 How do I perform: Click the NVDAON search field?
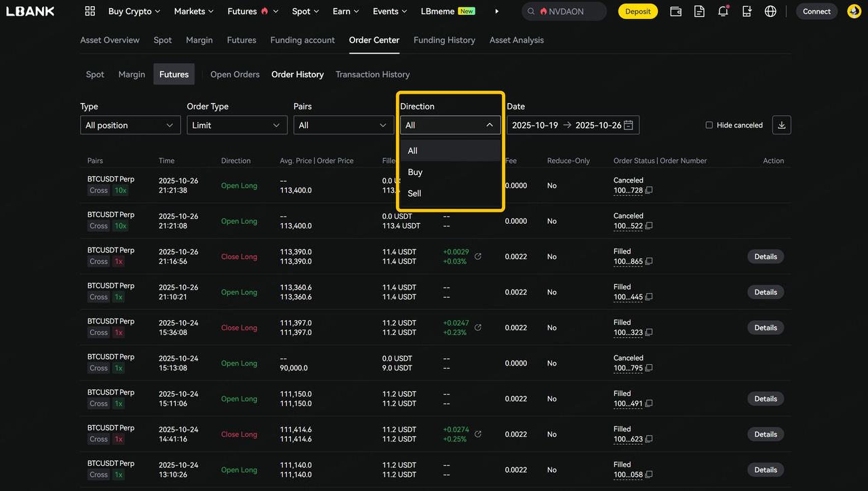click(x=570, y=12)
